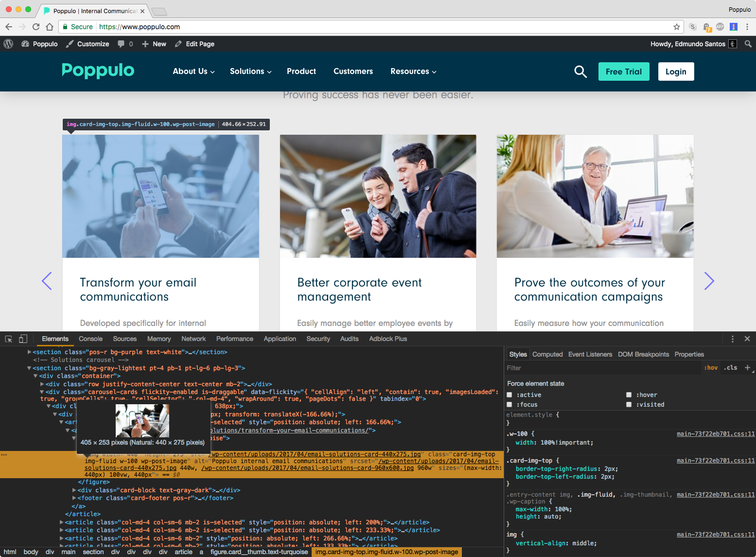Expand the Solutions navigation dropdown
Image resolution: width=756 pixels, height=557 pixels.
(x=250, y=72)
